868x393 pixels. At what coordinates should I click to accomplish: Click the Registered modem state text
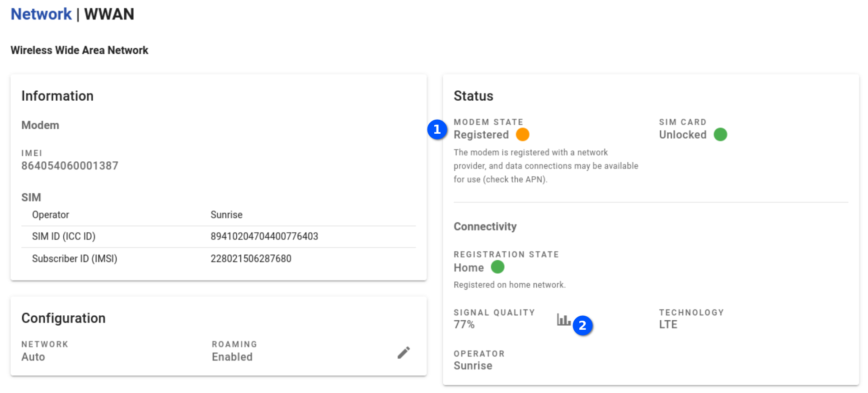tap(481, 135)
